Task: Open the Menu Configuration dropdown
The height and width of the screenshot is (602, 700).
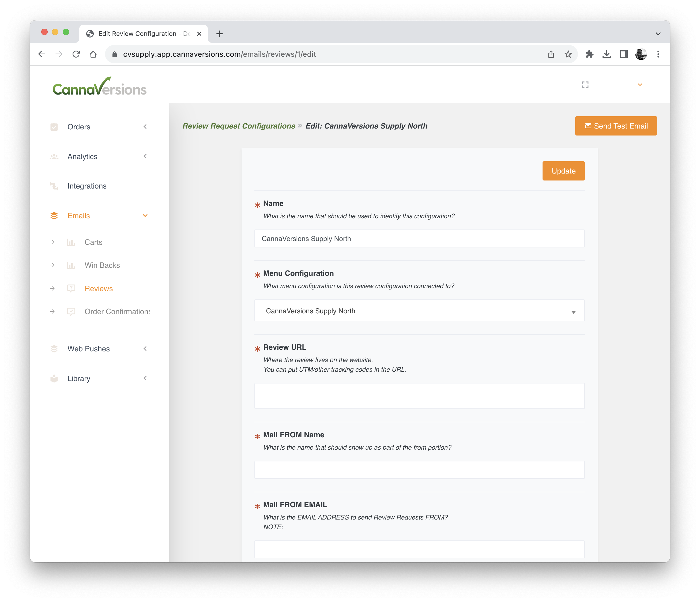Action: pyautogui.click(x=419, y=311)
